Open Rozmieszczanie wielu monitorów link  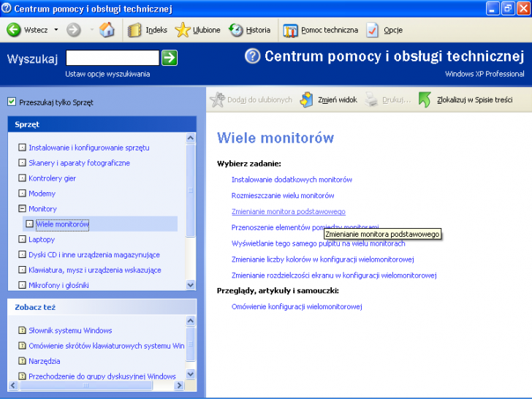click(x=283, y=195)
